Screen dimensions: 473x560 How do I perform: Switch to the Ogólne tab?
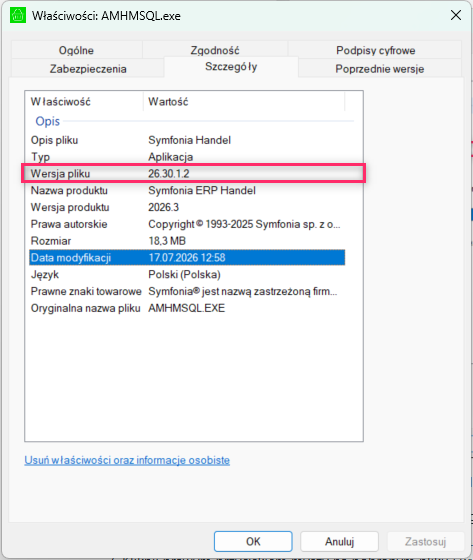pyautogui.click(x=76, y=50)
